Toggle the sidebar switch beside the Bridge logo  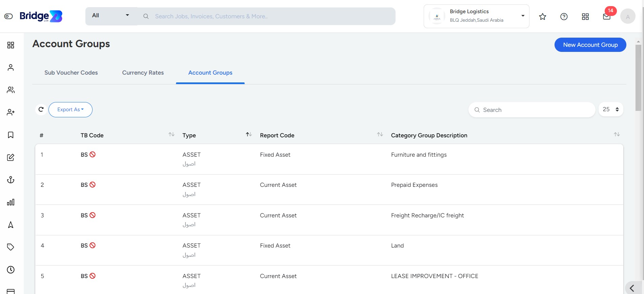(x=8, y=16)
